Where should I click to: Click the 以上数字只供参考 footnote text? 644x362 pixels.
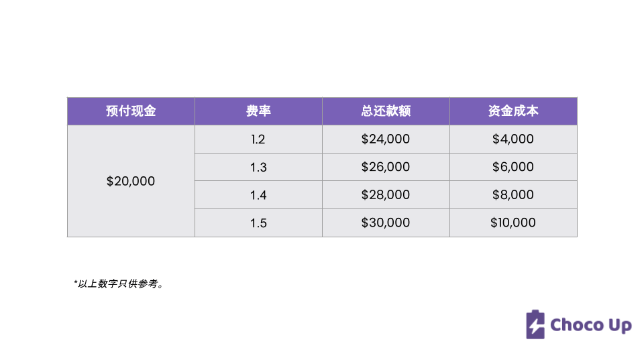click(x=119, y=284)
